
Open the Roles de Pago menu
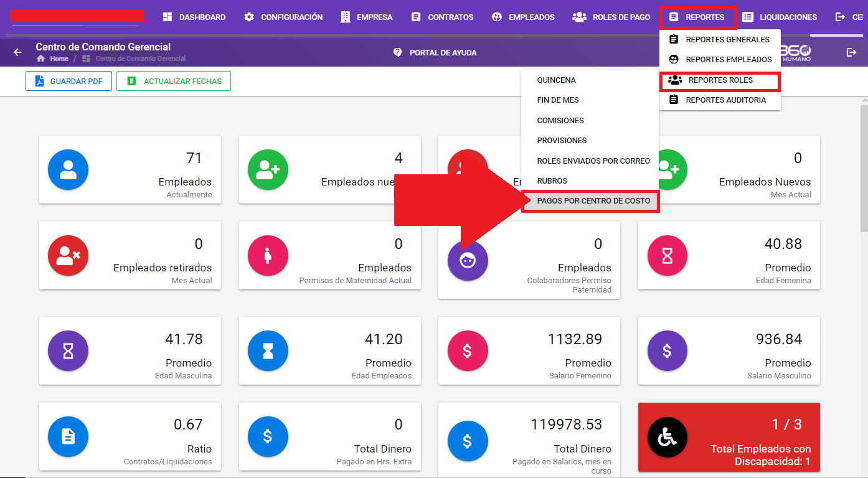[x=611, y=17]
